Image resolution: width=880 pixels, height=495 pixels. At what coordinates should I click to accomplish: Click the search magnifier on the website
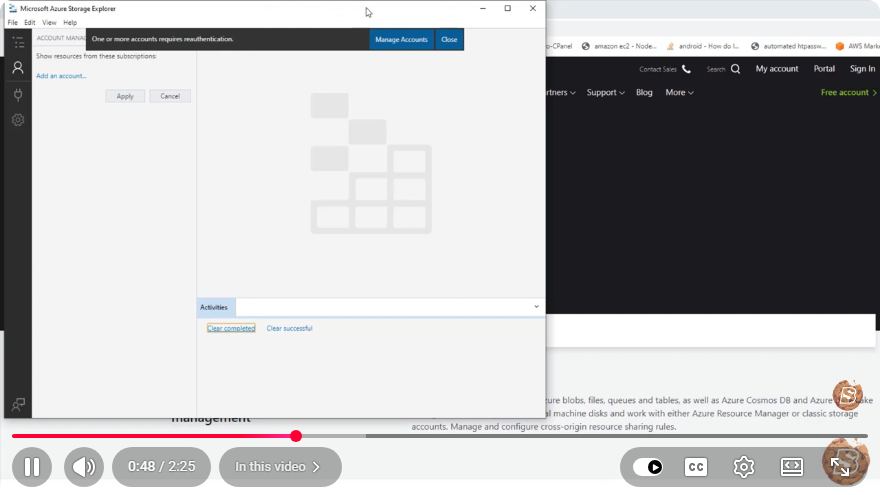pos(735,69)
